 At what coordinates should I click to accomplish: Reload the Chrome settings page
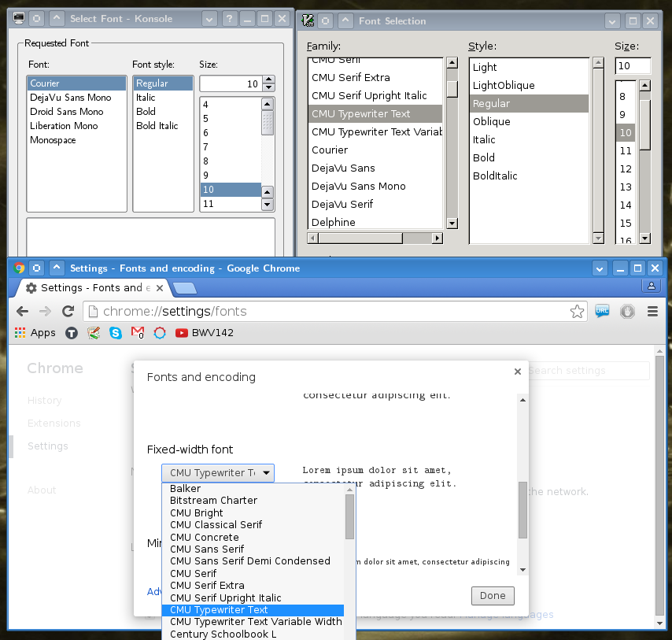(68, 311)
